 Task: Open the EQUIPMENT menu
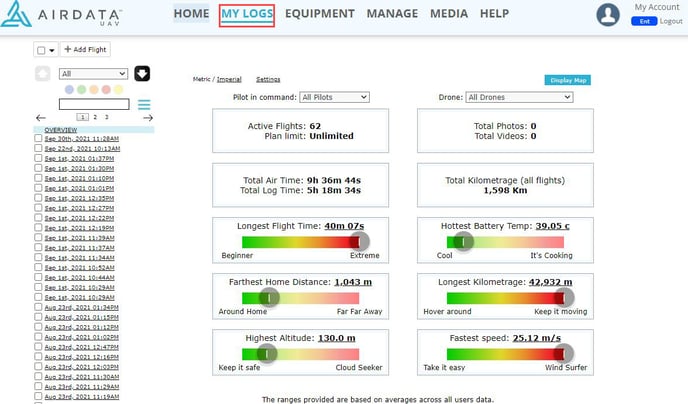tap(319, 14)
